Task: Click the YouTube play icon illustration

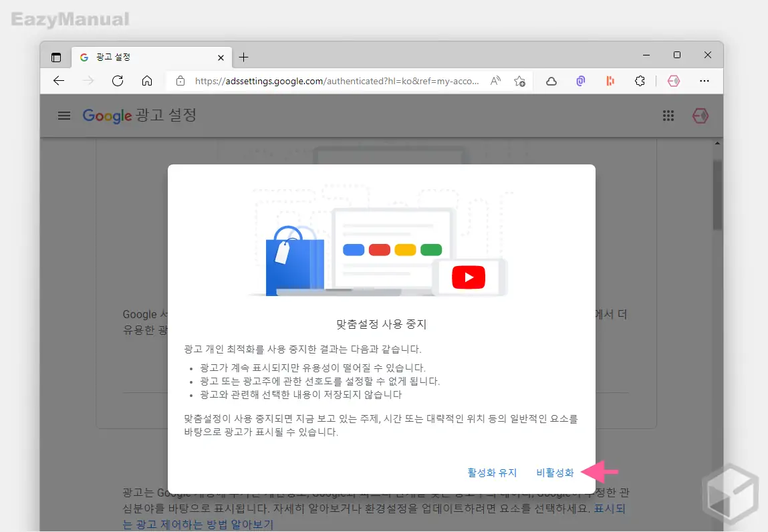Action: point(469,277)
